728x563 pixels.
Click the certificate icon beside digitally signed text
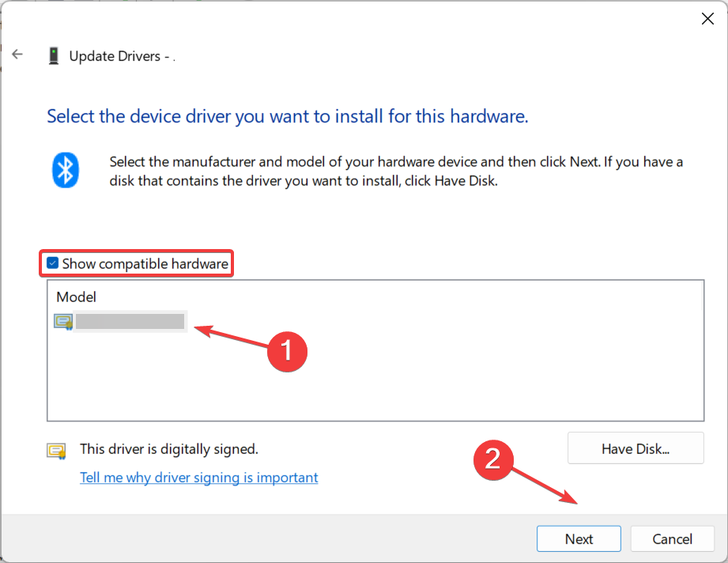click(x=56, y=450)
